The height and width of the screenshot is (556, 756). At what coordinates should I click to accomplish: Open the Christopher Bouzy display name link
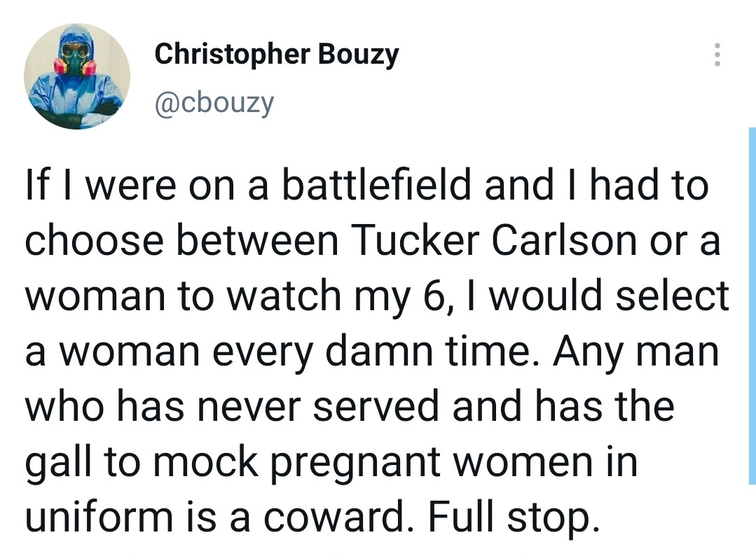[277, 55]
